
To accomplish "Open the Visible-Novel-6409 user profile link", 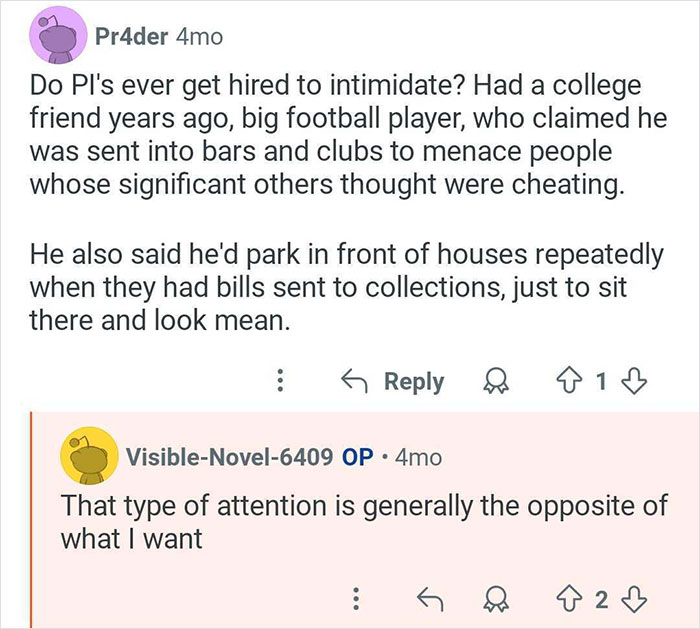I will point(229,457).
